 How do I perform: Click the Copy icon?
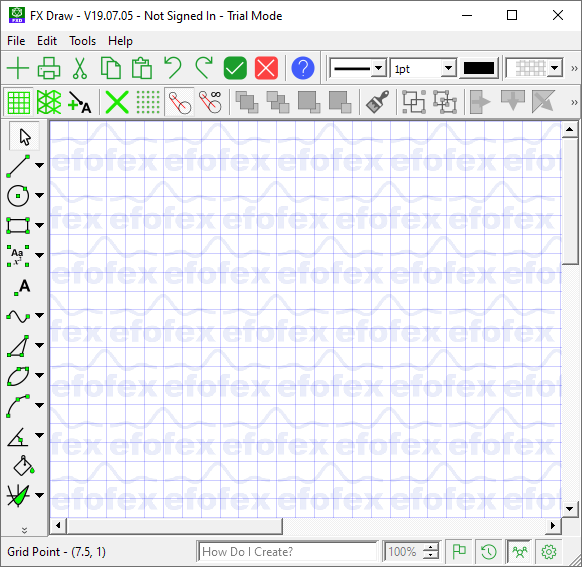tap(111, 68)
